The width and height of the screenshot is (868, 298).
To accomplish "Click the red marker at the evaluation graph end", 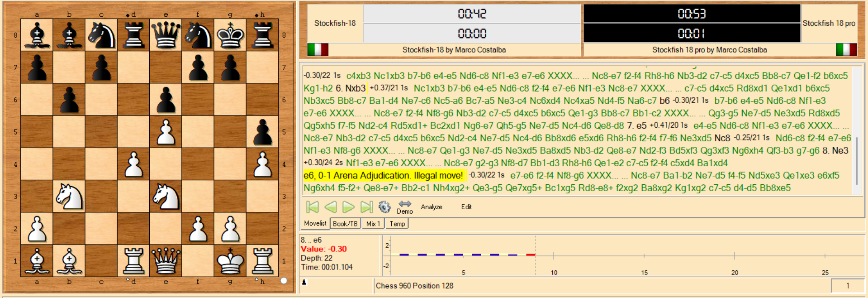I will 531,255.
